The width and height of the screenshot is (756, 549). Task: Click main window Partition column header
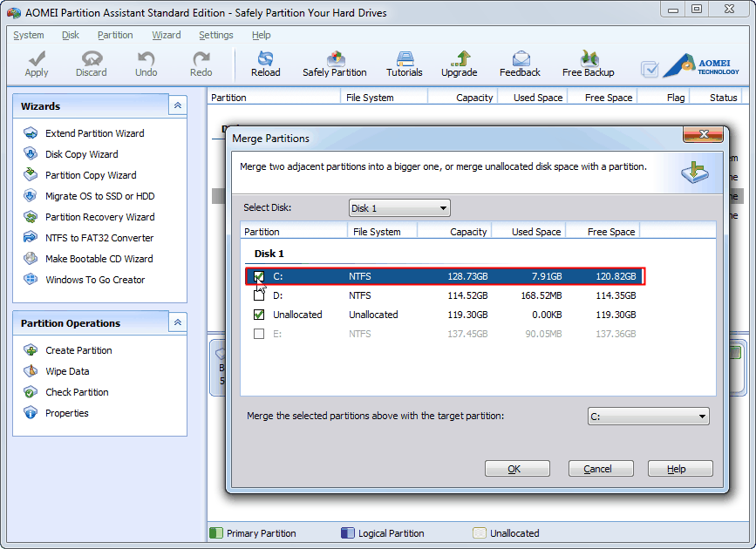[274, 98]
